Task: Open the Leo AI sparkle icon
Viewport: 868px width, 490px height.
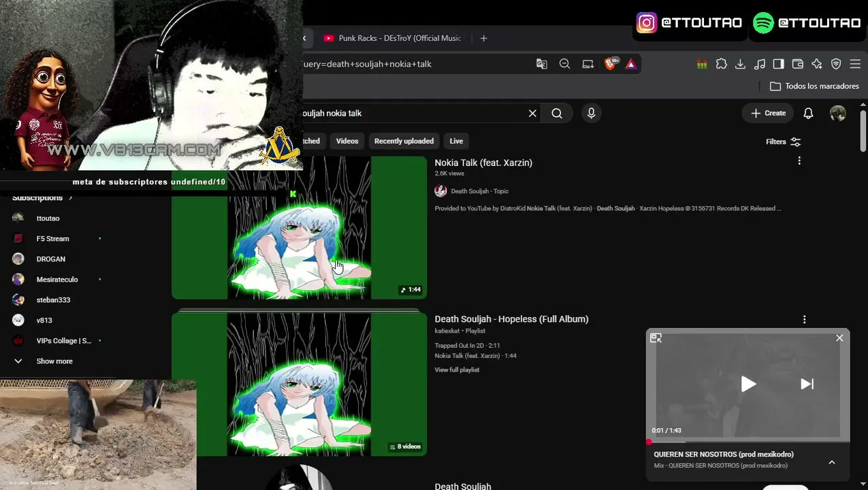Action: [x=816, y=64]
